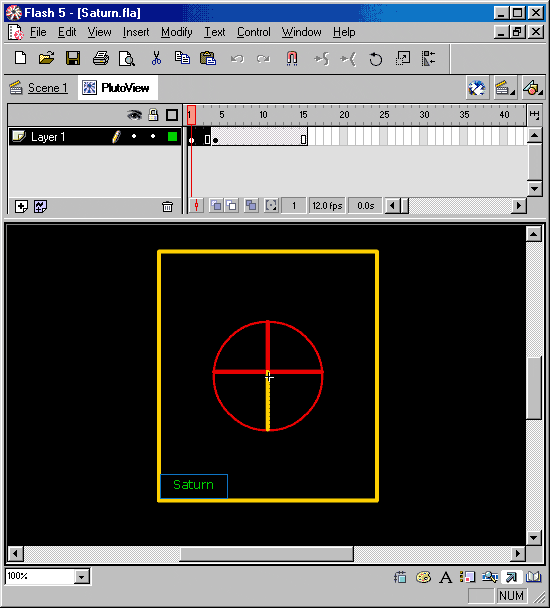Viewport: 550px width, 608px height.
Task: Click the Save floppy disk icon
Action: coord(73,59)
